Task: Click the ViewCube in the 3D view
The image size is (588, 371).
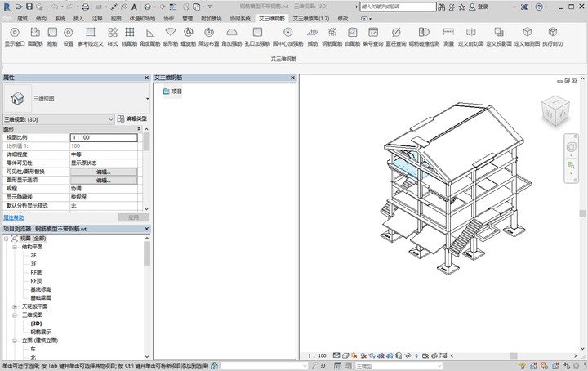Action: pyautogui.click(x=556, y=110)
